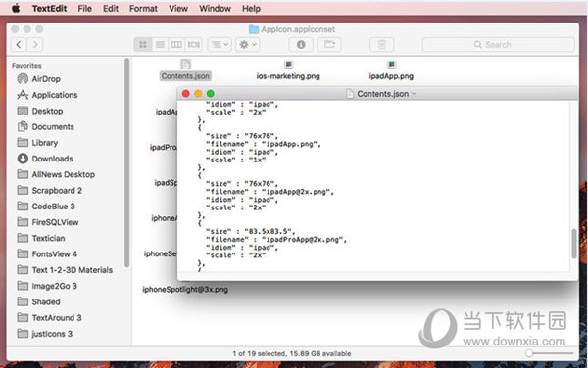Zoom the Contents.json TextEdit window
Image resolution: width=588 pixels, height=368 pixels.
[x=211, y=94]
